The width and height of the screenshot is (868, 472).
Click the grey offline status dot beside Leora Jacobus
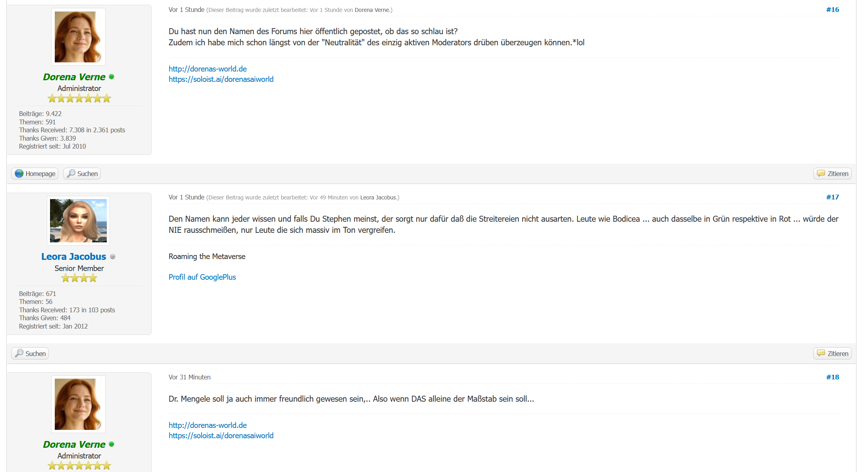pyautogui.click(x=113, y=257)
